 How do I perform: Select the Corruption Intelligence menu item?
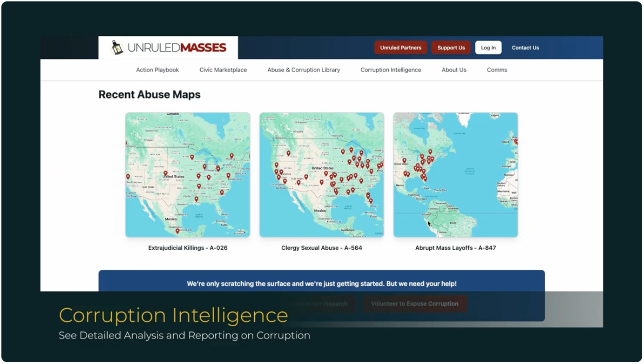click(x=391, y=70)
